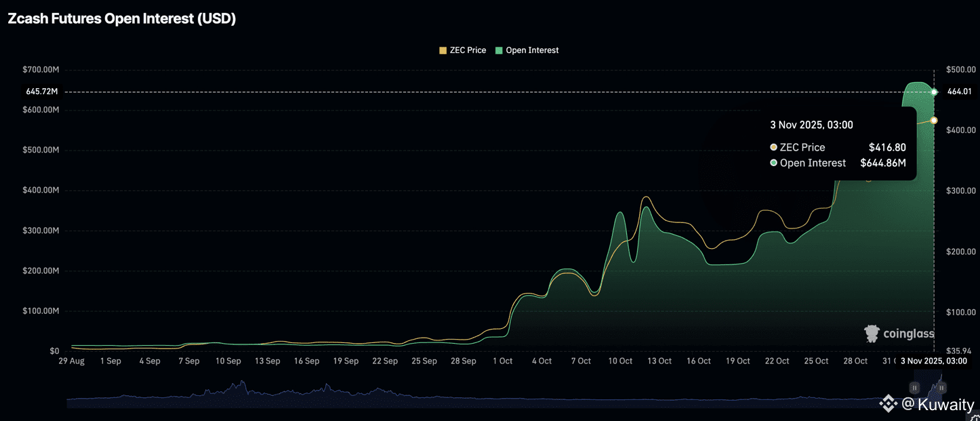
Task: Click the Zcash Futures Open Interest title
Action: (121, 19)
